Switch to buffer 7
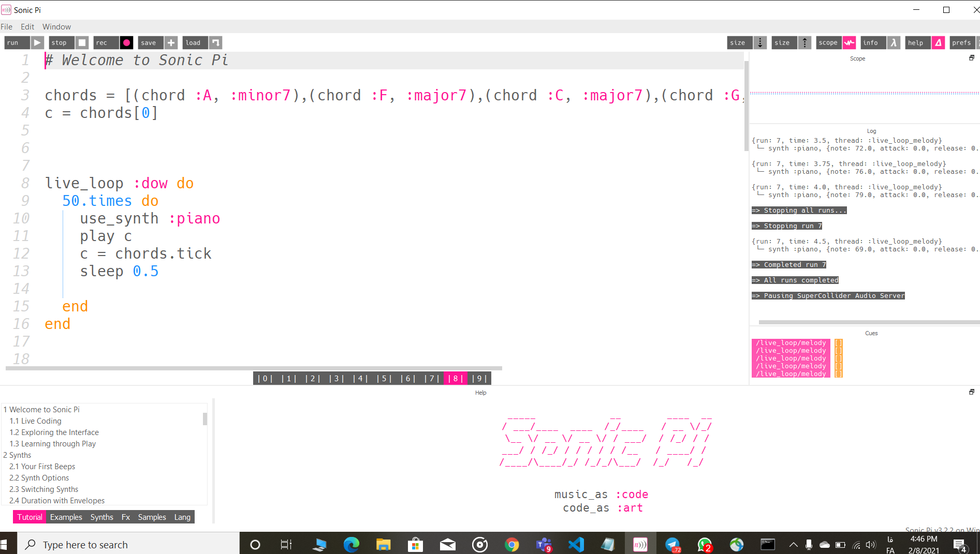This screenshot has height=554, width=980. pos(432,379)
